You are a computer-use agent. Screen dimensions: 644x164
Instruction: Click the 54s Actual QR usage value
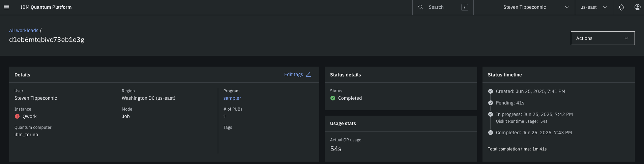point(335,149)
